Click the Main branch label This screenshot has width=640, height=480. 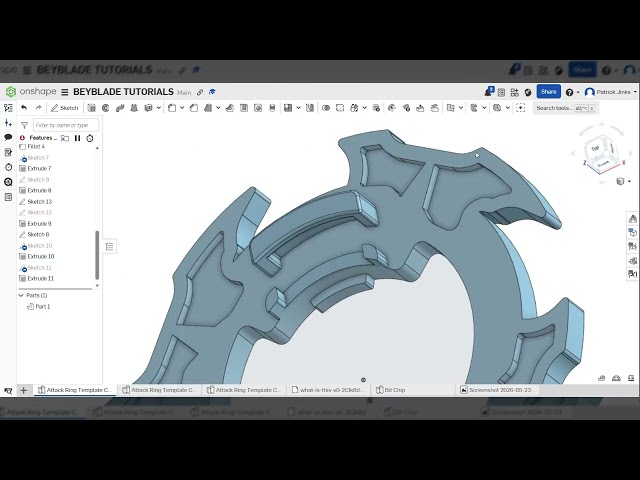click(184, 93)
